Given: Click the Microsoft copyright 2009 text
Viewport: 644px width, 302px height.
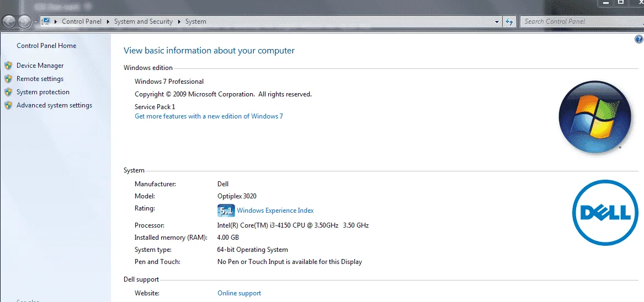Looking at the screenshot, I should click(223, 94).
